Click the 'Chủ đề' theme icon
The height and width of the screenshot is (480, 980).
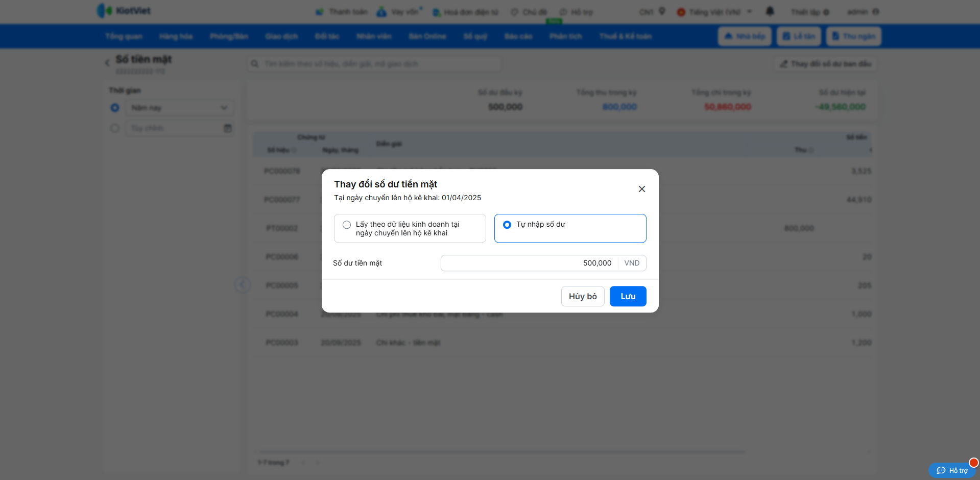click(x=514, y=12)
